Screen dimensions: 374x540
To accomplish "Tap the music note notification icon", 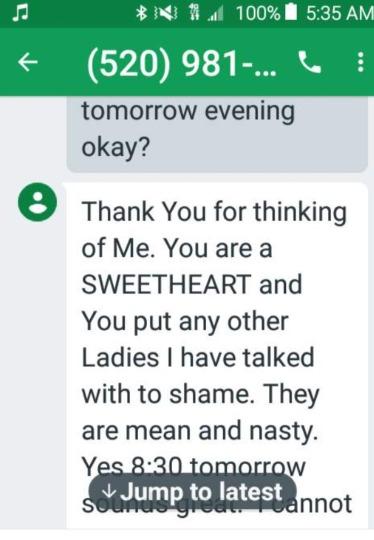I will [20, 13].
